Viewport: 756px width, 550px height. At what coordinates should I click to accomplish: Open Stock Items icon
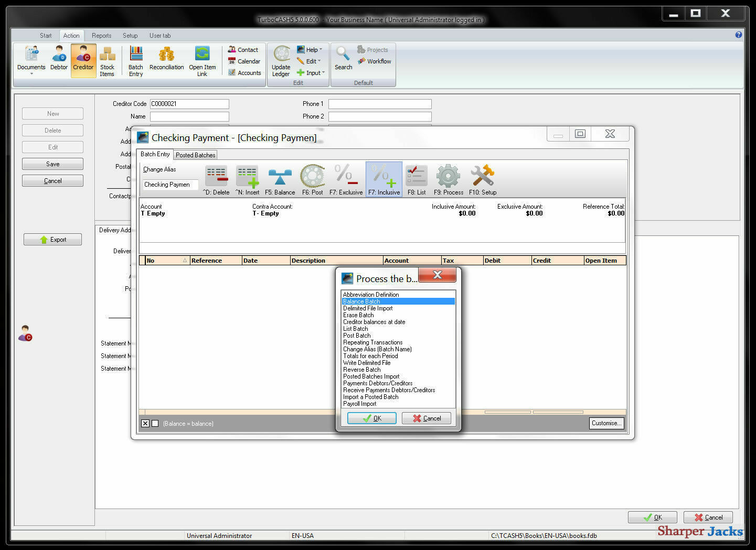click(107, 61)
